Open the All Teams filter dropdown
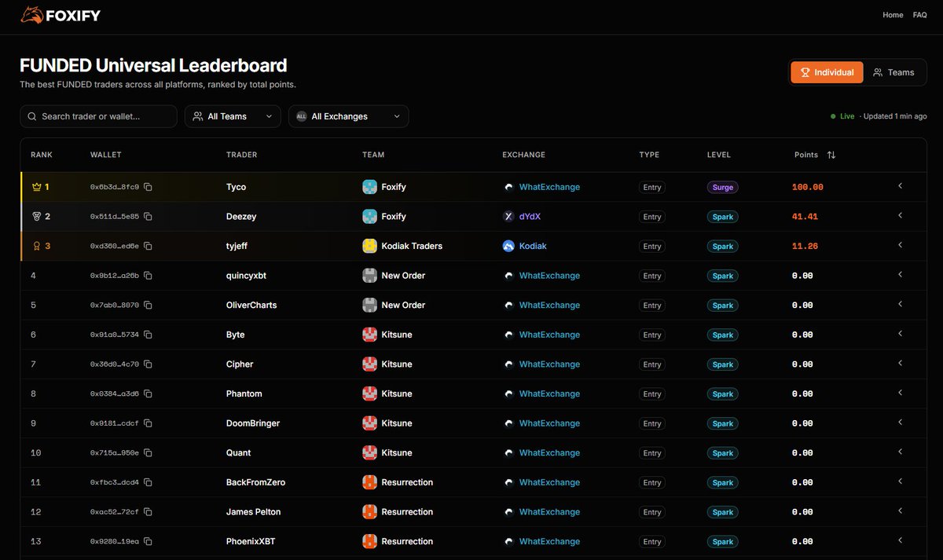Screen dimensions: 943x560 point(233,116)
